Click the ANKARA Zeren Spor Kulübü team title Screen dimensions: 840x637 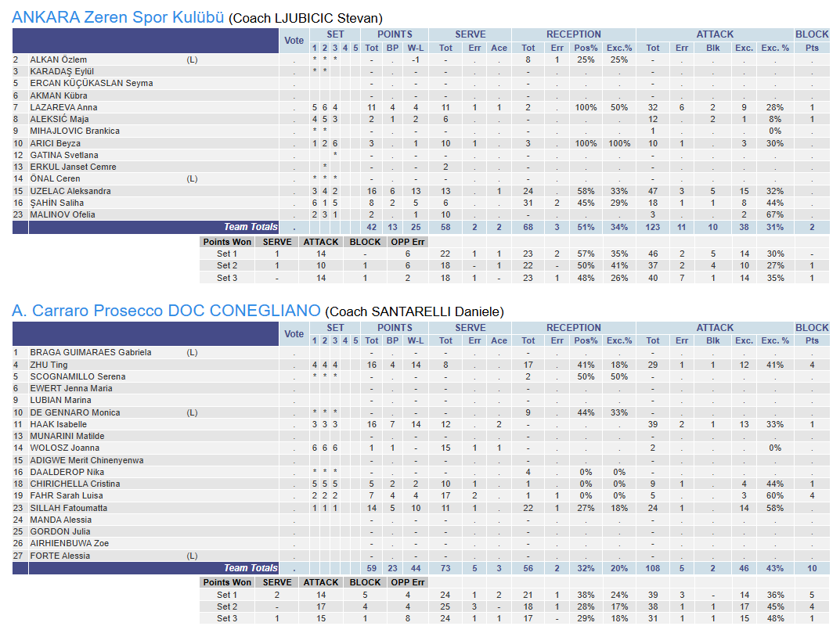coord(118,17)
